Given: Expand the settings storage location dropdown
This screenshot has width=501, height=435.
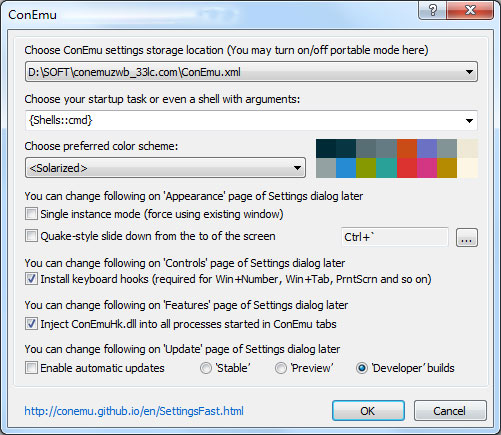Looking at the screenshot, I should coord(469,72).
